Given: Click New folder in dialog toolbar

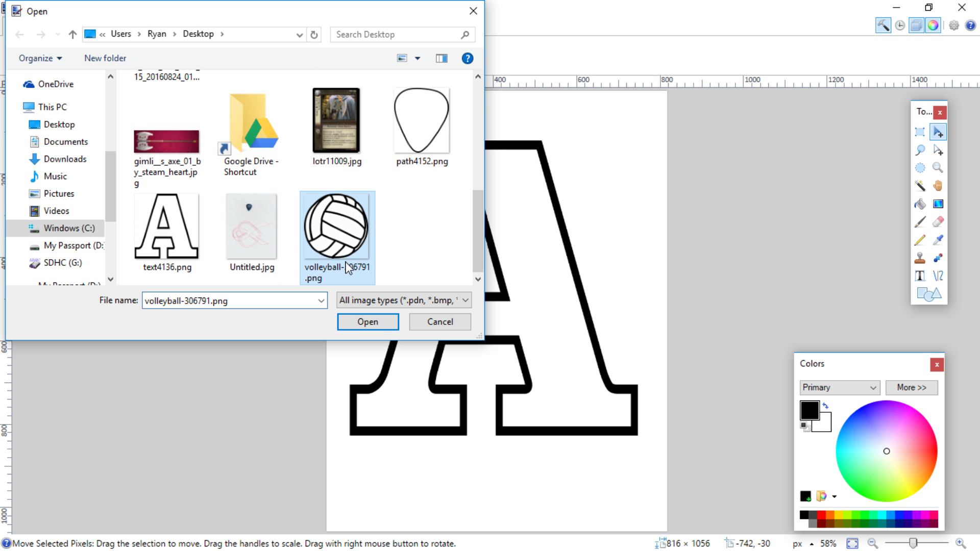Looking at the screenshot, I should click(x=105, y=58).
